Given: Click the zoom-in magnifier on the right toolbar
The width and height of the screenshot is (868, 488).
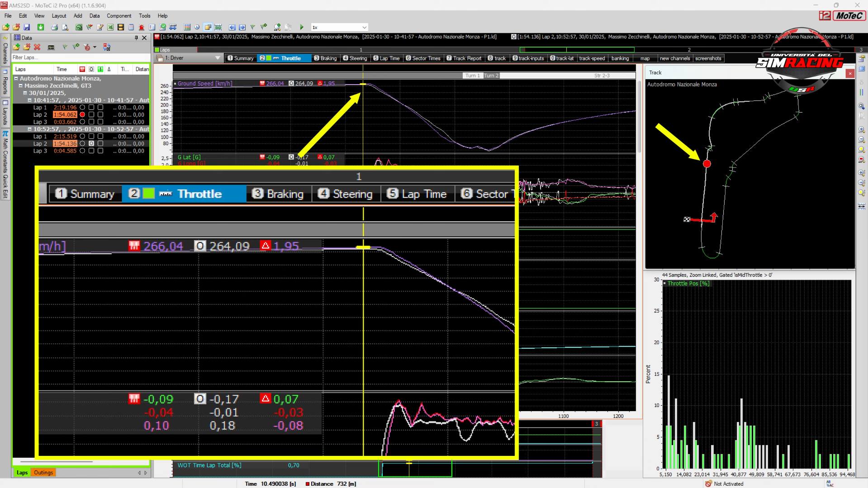Looking at the screenshot, I should [x=861, y=130].
